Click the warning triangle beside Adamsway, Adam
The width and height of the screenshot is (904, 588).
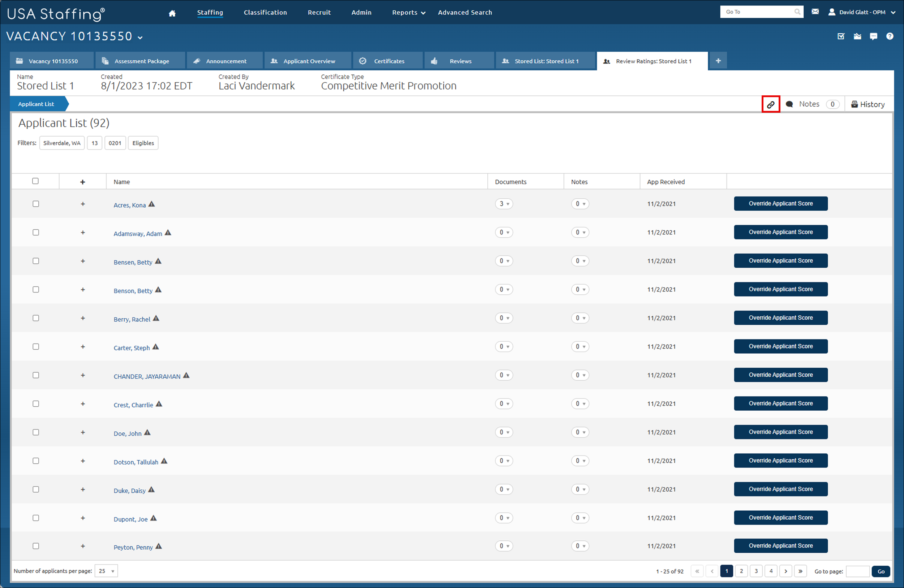pyautogui.click(x=168, y=233)
